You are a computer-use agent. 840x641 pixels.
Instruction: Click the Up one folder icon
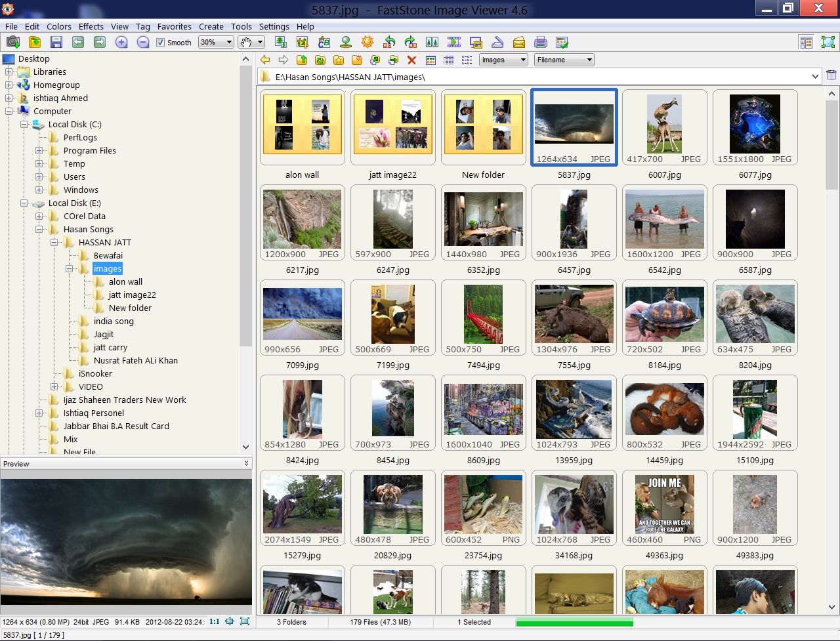pos(302,59)
